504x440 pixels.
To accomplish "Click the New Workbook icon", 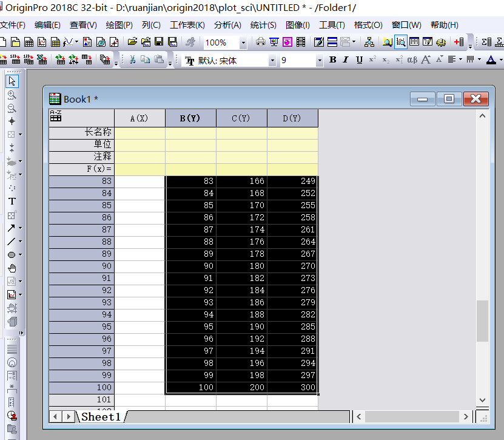I will [x=29, y=42].
